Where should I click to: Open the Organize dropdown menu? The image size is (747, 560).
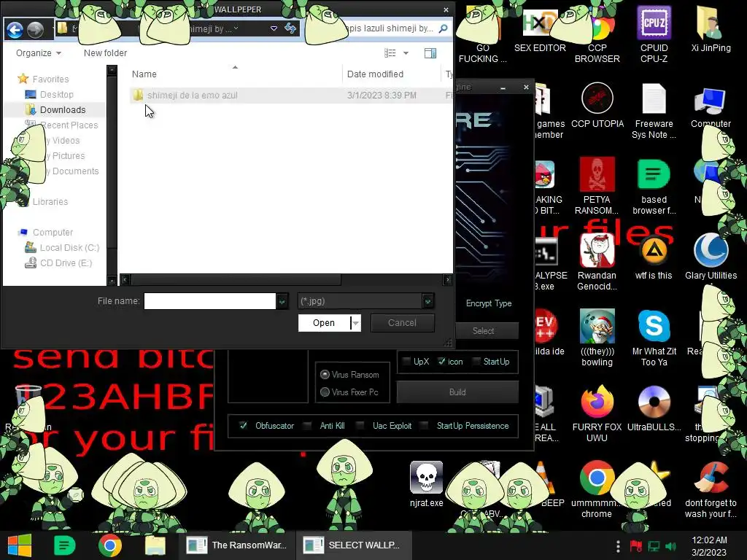[x=39, y=52]
